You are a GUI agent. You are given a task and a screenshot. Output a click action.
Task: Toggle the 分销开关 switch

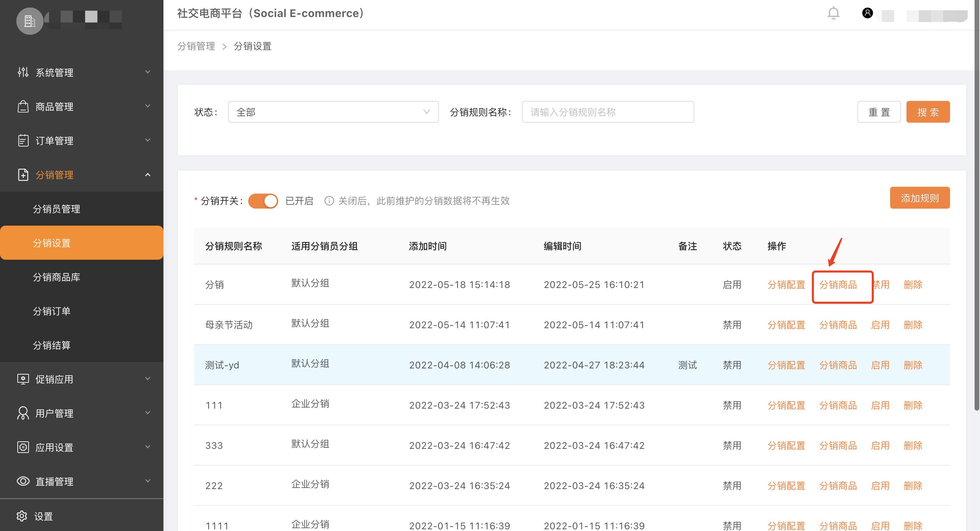[x=263, y=201]
